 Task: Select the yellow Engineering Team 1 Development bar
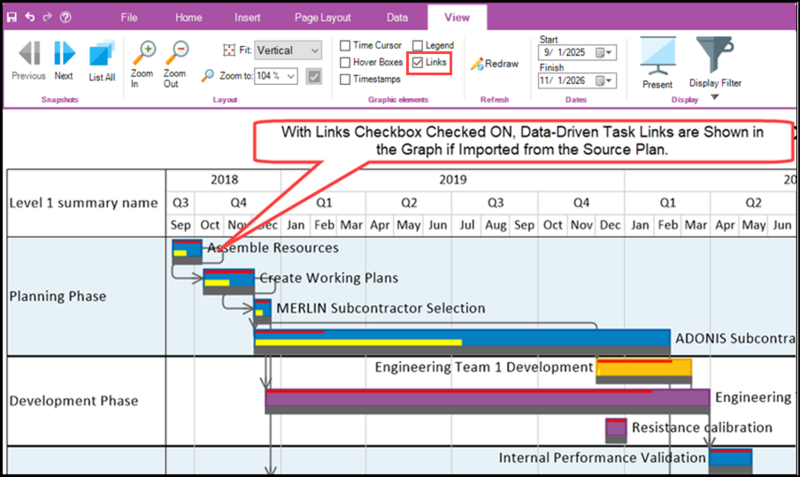point(644,368)
